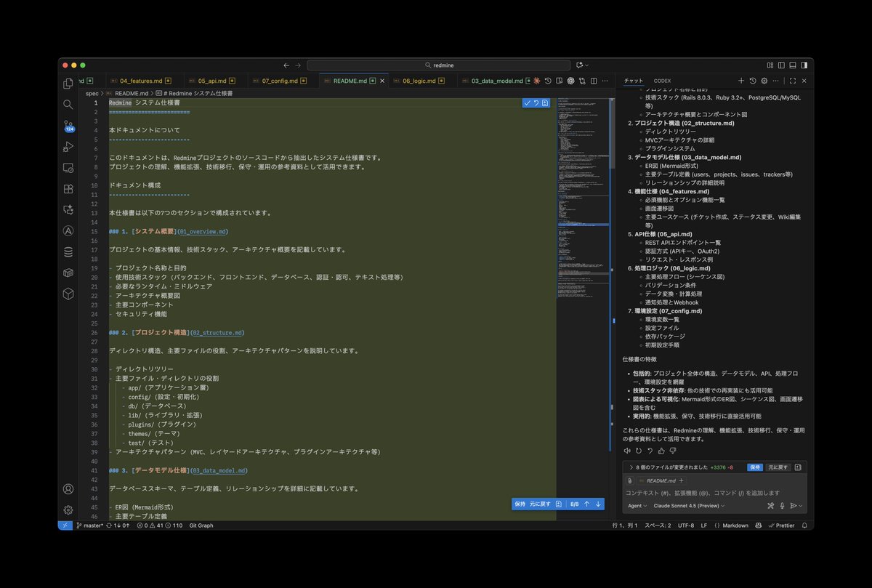Viewport: 872px width, 588px height.
Task: Configure tools in the chat input
Action: point(770,506)
